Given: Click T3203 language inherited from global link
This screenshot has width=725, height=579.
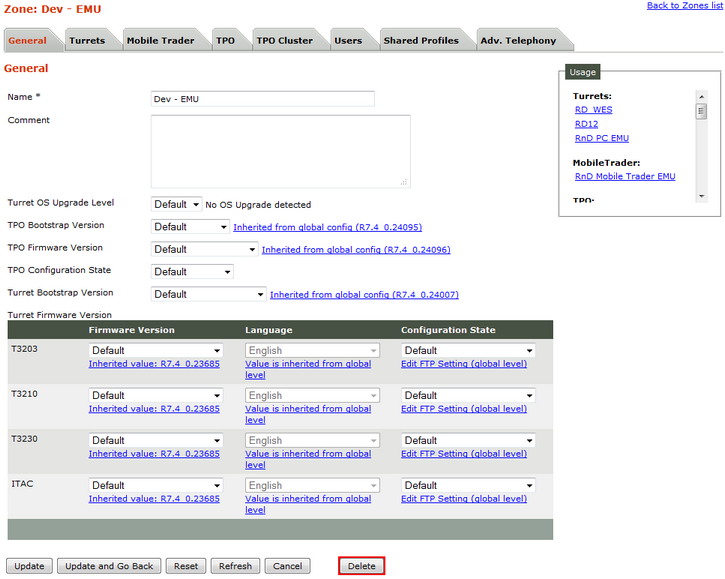Looking at the screenshot, I should pyautogui.click(x=308, y=369).
